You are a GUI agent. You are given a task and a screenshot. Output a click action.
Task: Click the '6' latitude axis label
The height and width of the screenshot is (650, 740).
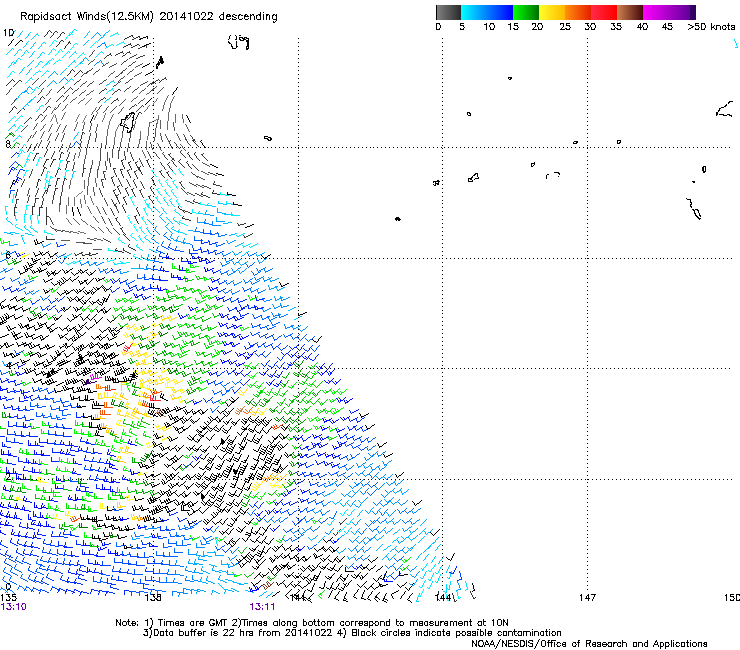tap(8, 255)
